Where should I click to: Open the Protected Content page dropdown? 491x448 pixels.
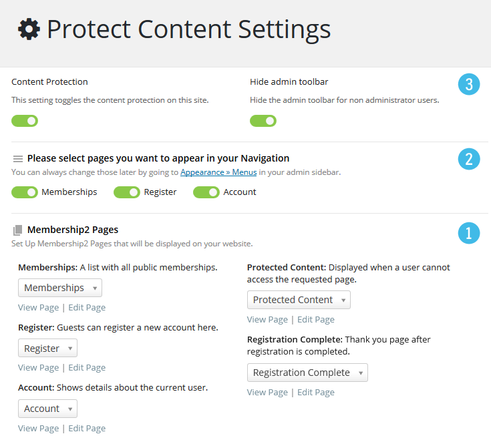299,300
